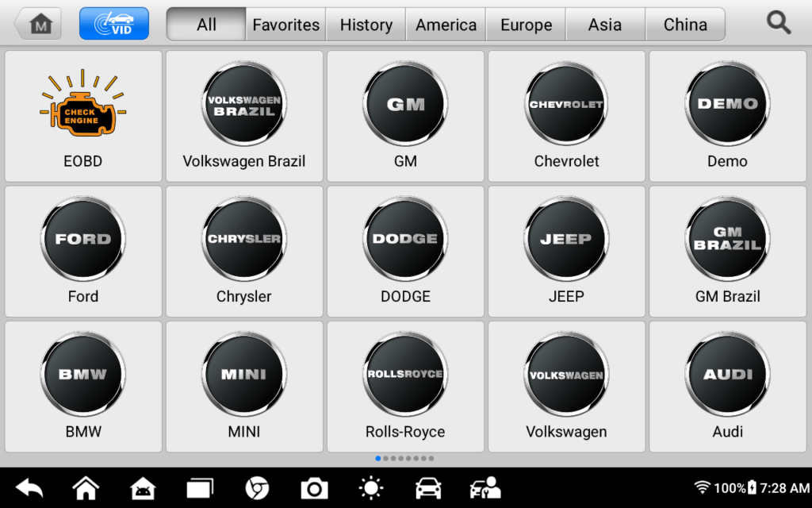Open the Chrome browser icon
Screen dimensions: 812x508
tap(257, 488)
